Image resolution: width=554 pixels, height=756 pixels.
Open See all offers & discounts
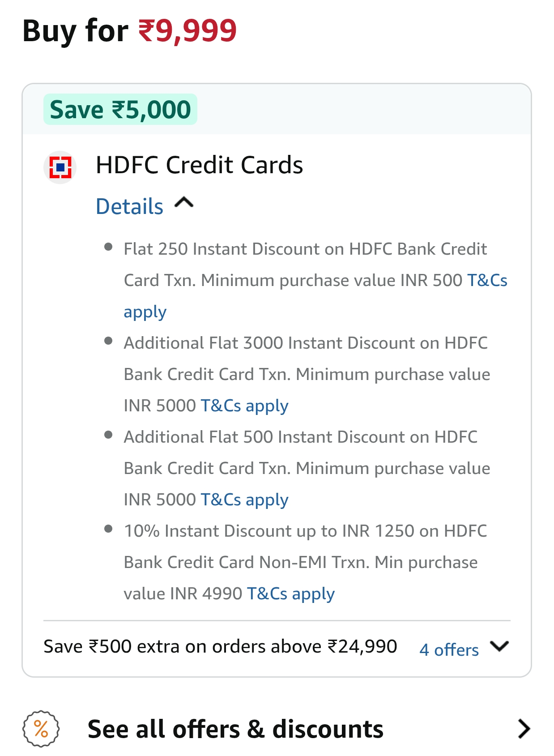pyautogui.click(x=235, y=729)
